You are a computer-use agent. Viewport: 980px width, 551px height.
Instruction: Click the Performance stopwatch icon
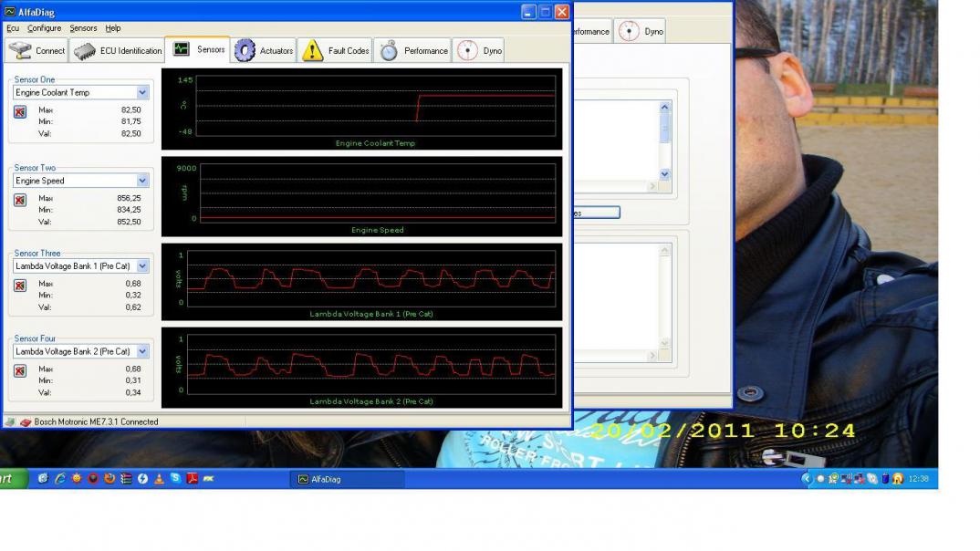point(389,51)
